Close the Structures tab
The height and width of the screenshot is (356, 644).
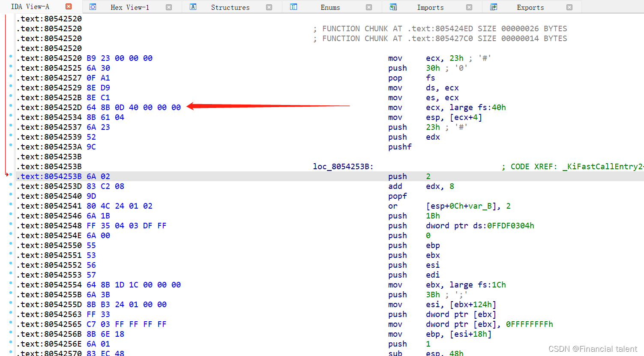pyautogui.click(x=269, y=7)
